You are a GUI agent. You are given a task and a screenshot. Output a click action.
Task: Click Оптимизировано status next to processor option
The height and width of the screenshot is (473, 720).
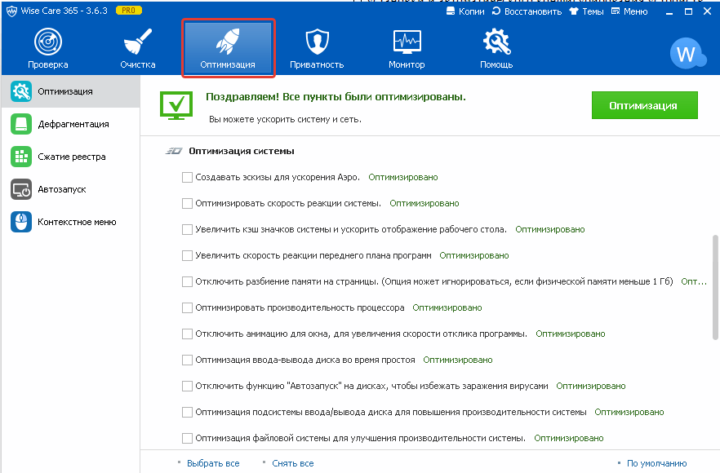pos(447,308)
